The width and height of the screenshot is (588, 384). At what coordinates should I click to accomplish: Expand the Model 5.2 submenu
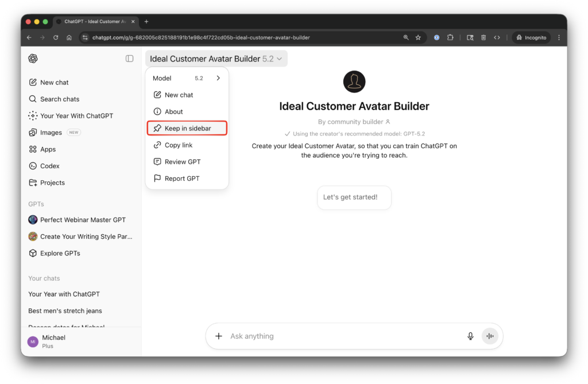(218, 78)
